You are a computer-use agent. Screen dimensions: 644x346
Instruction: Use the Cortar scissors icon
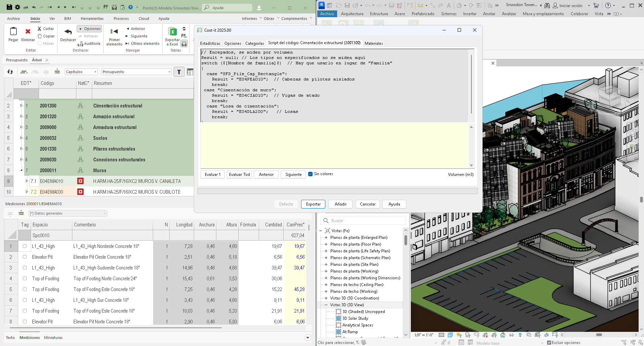[x=40, y=29]
